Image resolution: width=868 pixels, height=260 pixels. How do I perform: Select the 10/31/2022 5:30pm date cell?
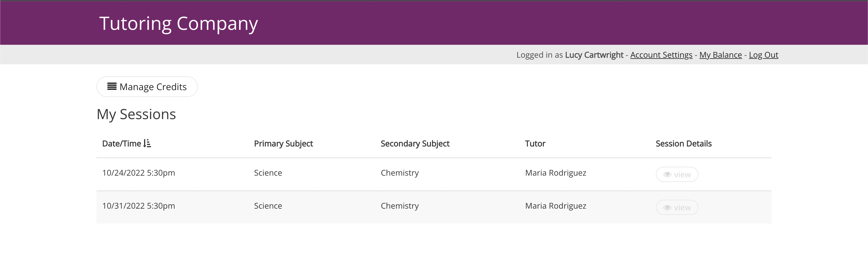point(138,206)
